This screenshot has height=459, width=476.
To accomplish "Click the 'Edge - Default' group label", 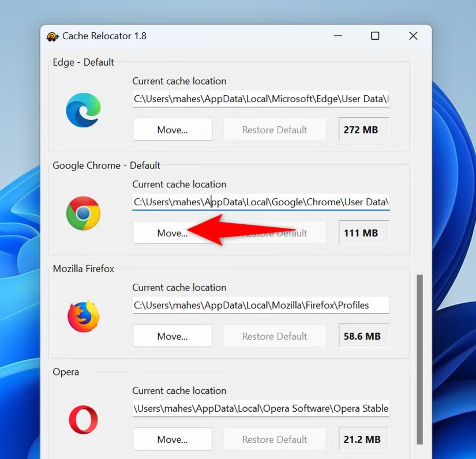I will [83, 62].
